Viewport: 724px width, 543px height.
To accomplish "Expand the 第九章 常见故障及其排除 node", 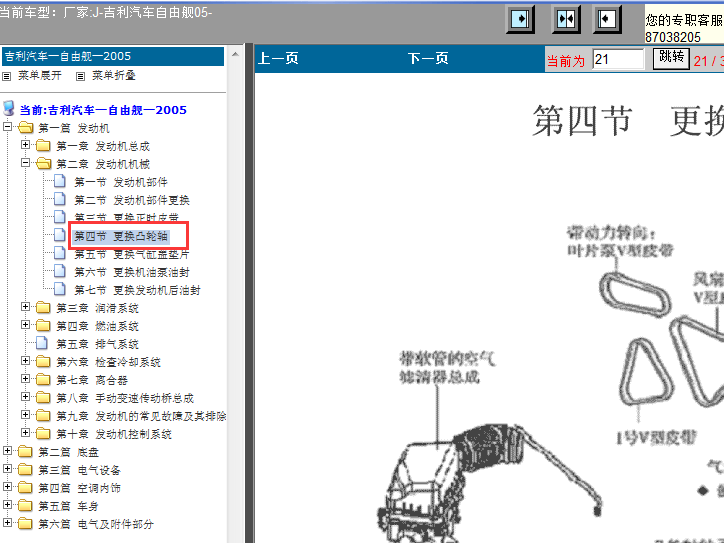I will 25,415.
